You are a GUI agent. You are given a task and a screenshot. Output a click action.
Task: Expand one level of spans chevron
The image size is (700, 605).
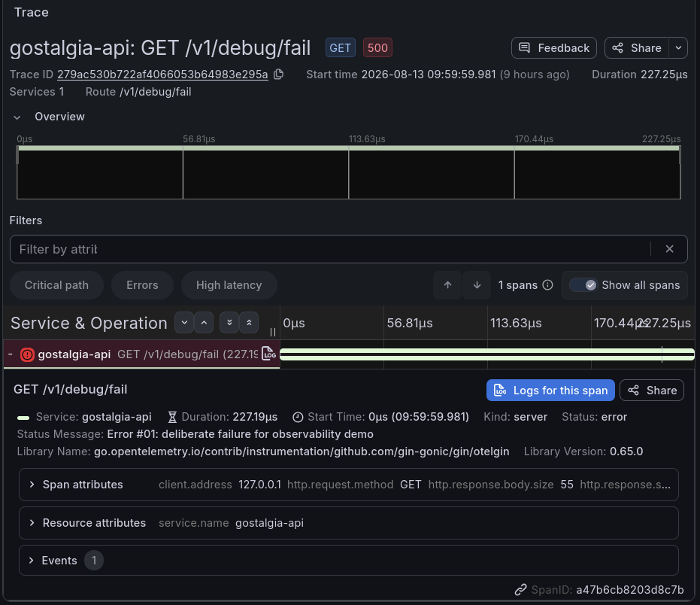pos(184,323)
